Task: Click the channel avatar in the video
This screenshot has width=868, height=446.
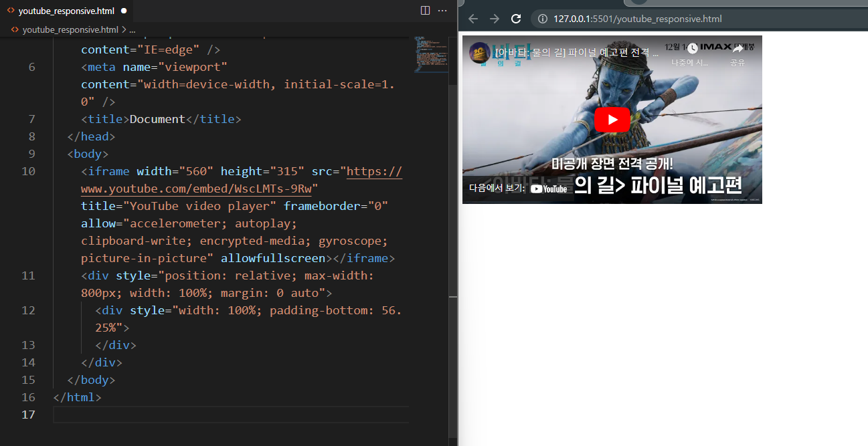Action: point(479,53)
